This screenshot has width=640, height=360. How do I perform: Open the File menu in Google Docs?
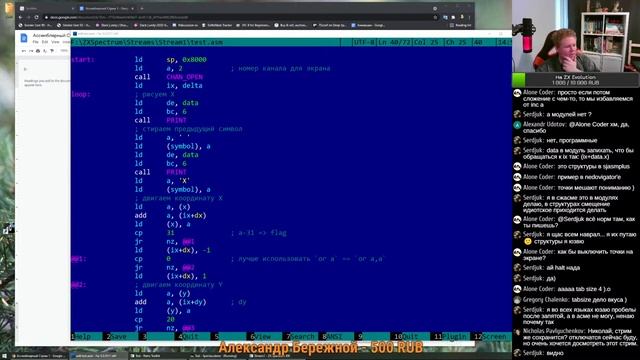coord(36,42)
